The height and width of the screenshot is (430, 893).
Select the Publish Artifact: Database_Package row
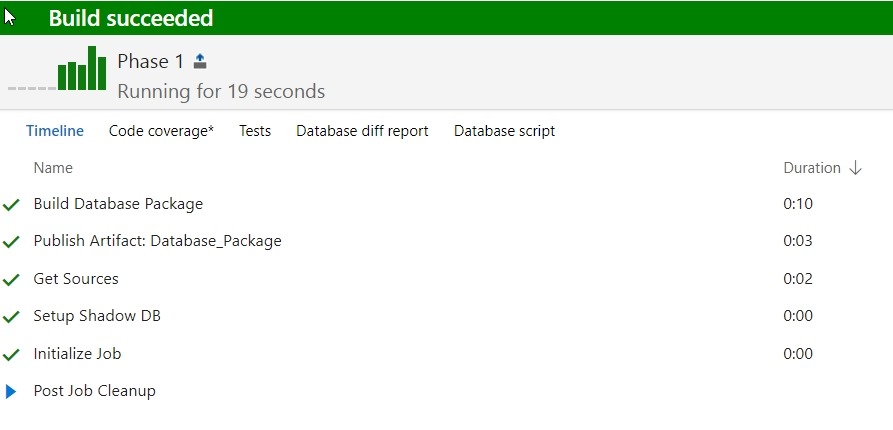pyautogui.click(x=157, y=241)
